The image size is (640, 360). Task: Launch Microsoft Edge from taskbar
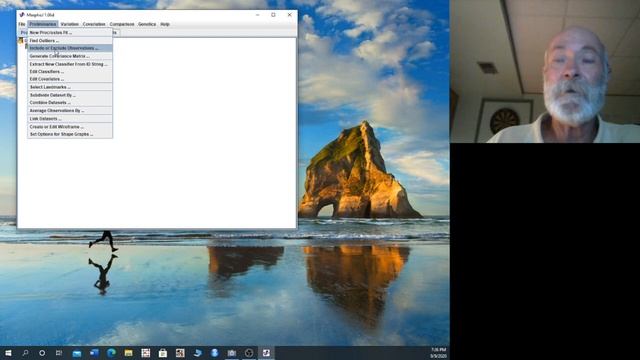[111, 353]
